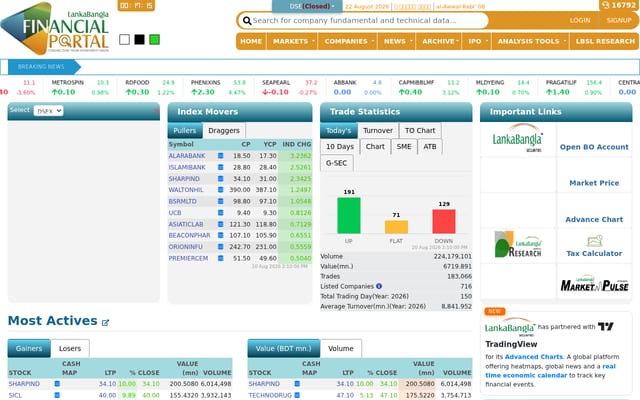Open SHARPIND cash map in Gainers table
The height and width of the screenshot is (400, 640).
click(57, 384)
